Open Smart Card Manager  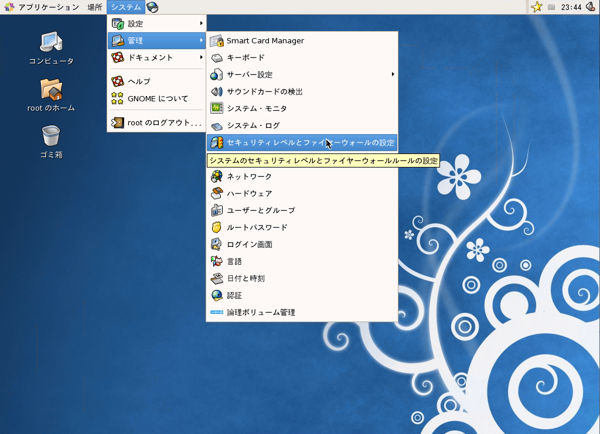click(302, 41)
